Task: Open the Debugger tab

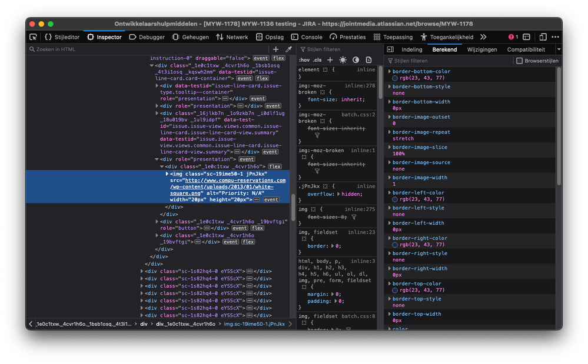Action: coord(147,37)
